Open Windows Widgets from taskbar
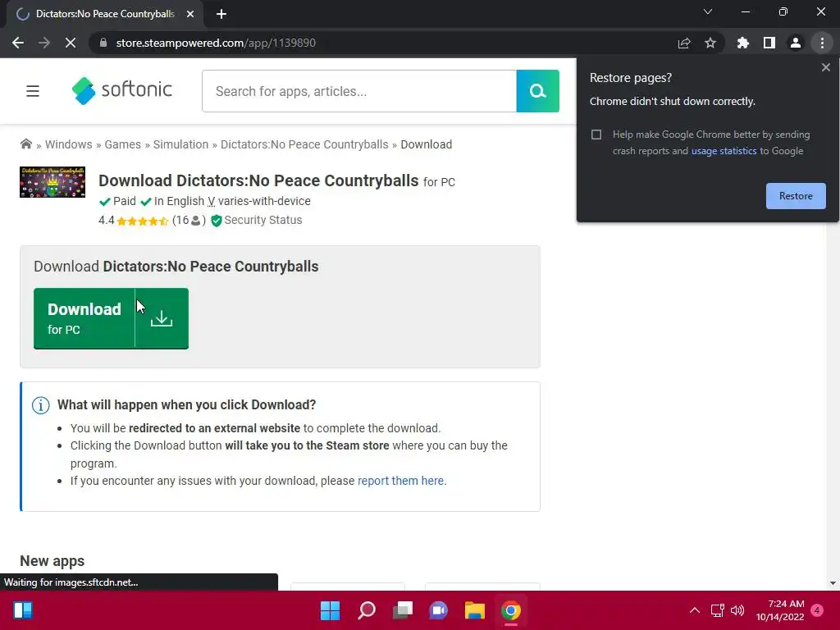Image resolution: width=840 pixels, height=630 pixels. point(22,610)
